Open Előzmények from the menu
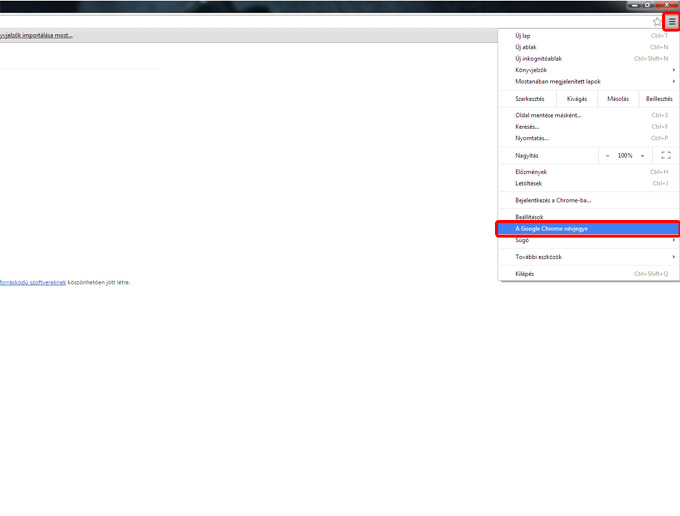The height and width of the screenshot is (516, 680). (530, 172)
